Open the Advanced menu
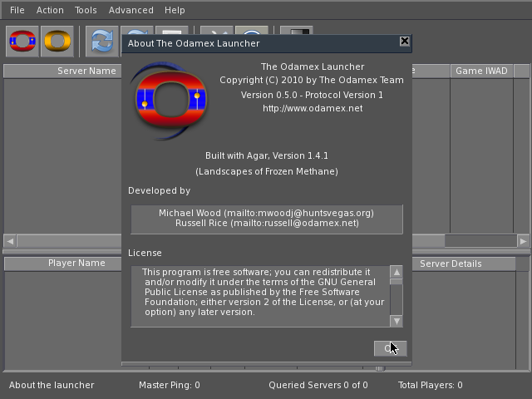This screenshot has height=399, width=532. tap(131, 10)
